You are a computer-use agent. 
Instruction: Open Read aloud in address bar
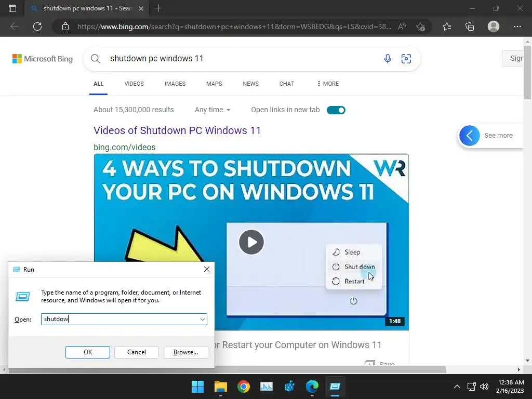pos(402,26)
